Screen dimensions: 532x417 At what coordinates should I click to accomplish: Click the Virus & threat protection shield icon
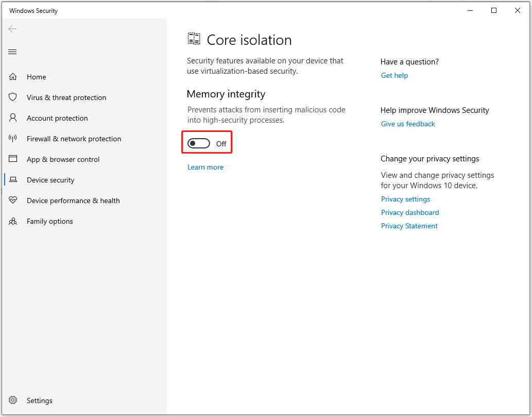coord(13,97)
